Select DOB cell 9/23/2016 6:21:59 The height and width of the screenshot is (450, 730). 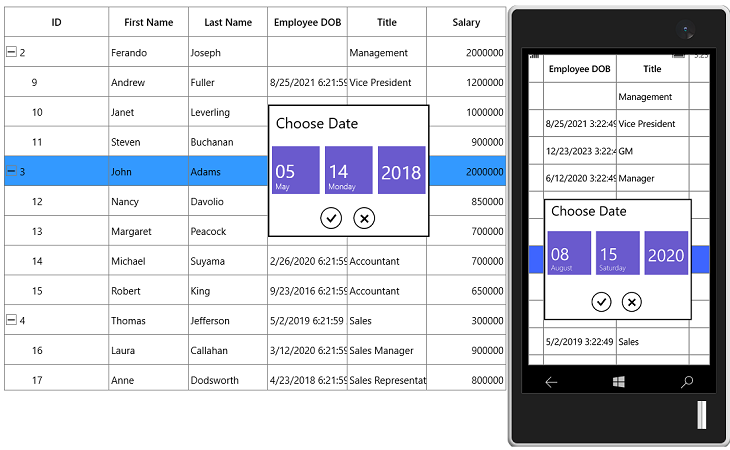[x=307, y=290]
